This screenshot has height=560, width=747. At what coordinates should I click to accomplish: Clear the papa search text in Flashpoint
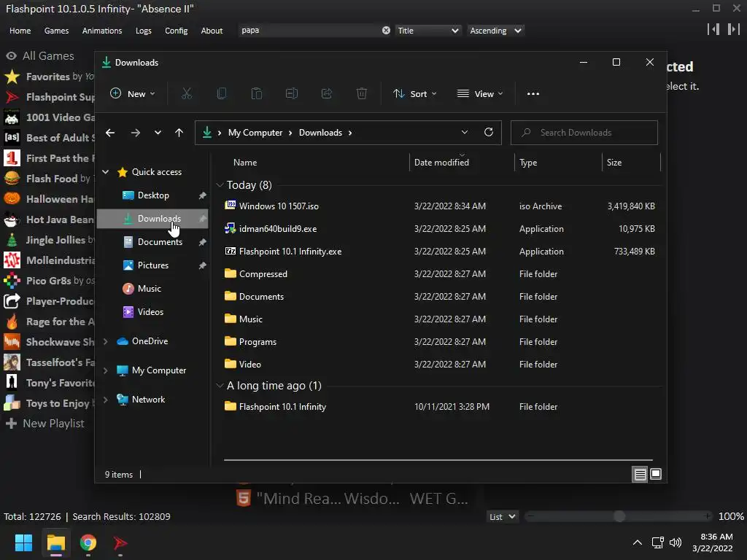[386, 31]
